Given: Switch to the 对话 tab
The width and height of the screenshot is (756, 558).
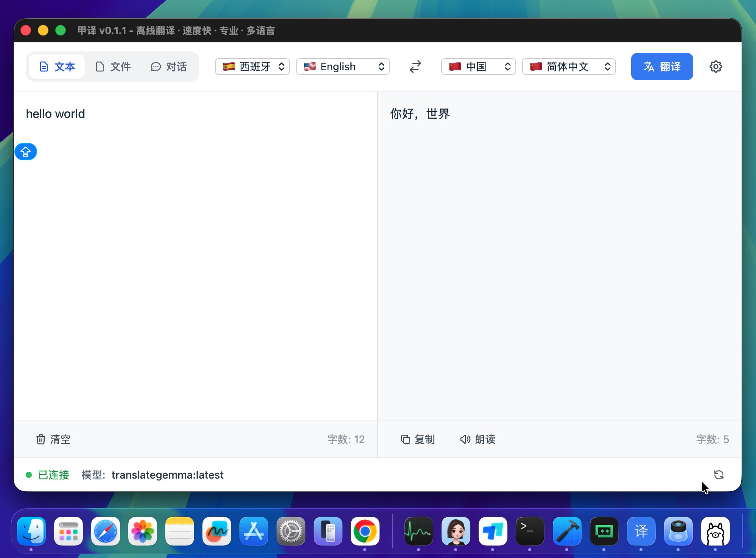Looking at the screenshot, I should coord(169,67).
